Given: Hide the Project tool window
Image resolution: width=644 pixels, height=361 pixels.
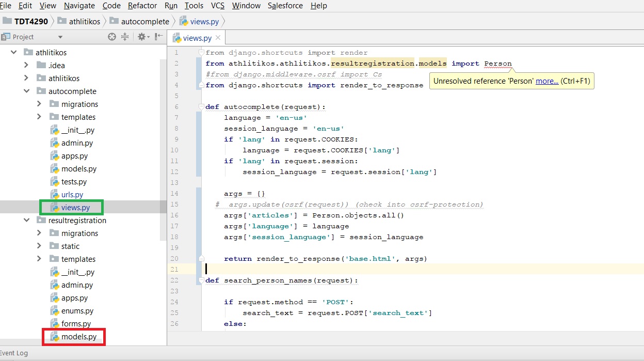Looking at the screenshot, I should [x=159, y=37].
